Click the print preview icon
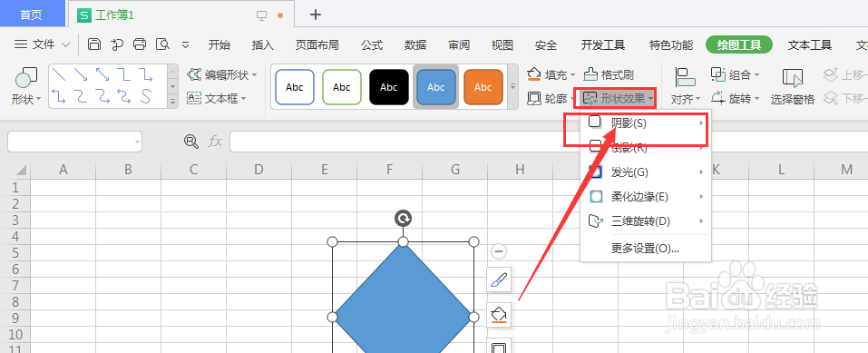This screenshot has width=868, height=353. click(162, 44)
